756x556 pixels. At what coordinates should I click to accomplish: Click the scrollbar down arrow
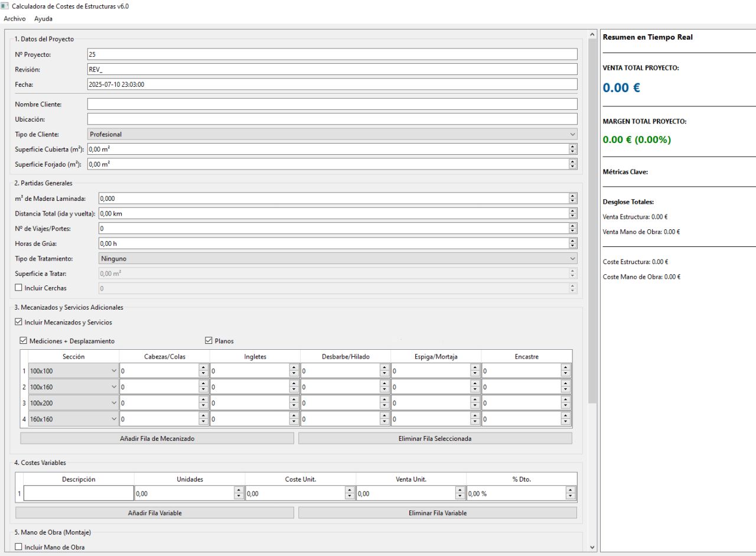coord(592,548)
